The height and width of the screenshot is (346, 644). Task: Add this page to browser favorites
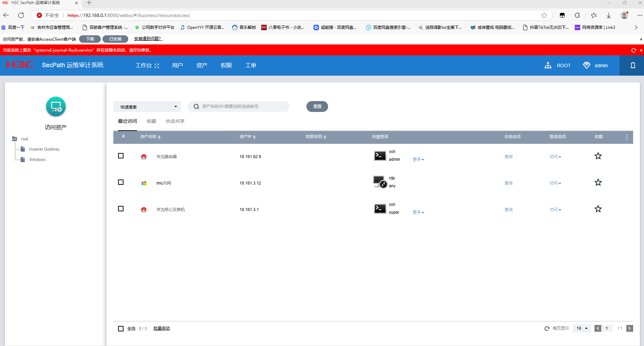544,15
